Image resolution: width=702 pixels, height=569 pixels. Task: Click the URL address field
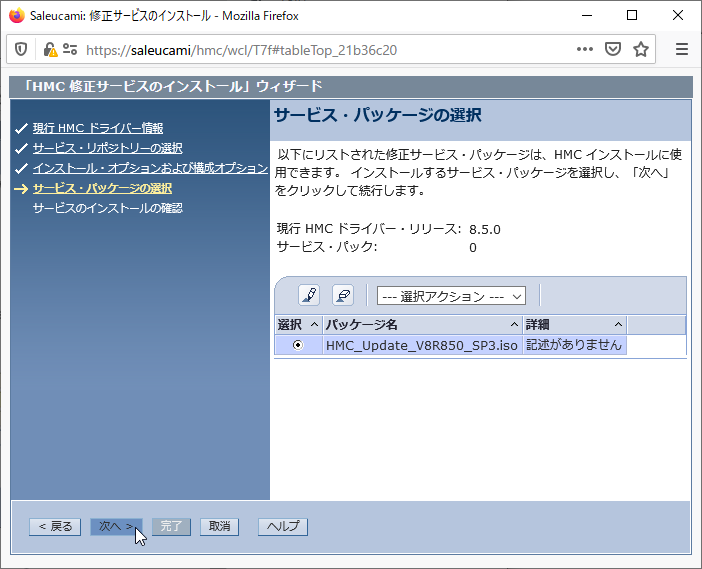point(320,49)
